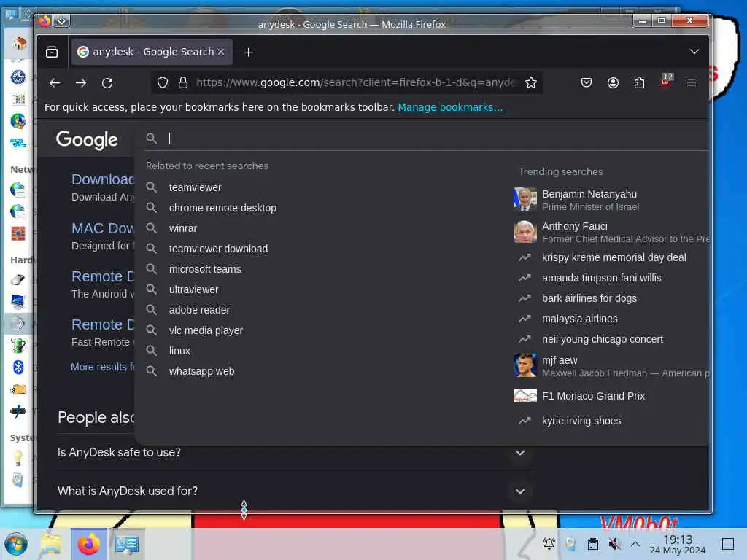Select the adobe reader suggestion
747x560 pixels.
pos(199,310)
